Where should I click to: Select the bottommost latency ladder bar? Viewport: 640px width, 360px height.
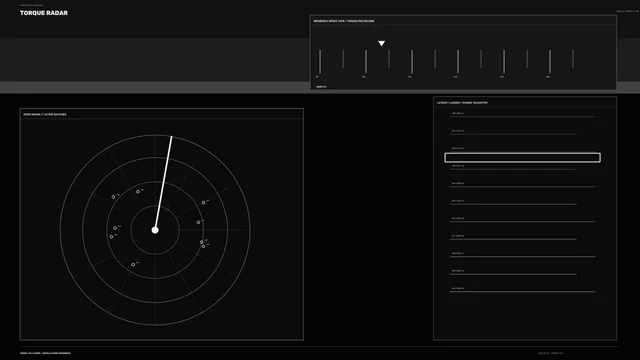[522, 291]
